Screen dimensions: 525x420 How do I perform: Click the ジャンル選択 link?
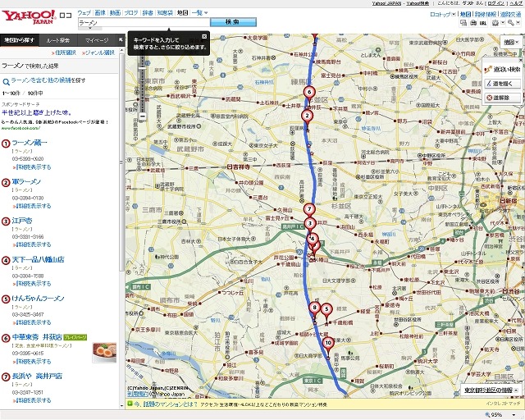[100, 52]
